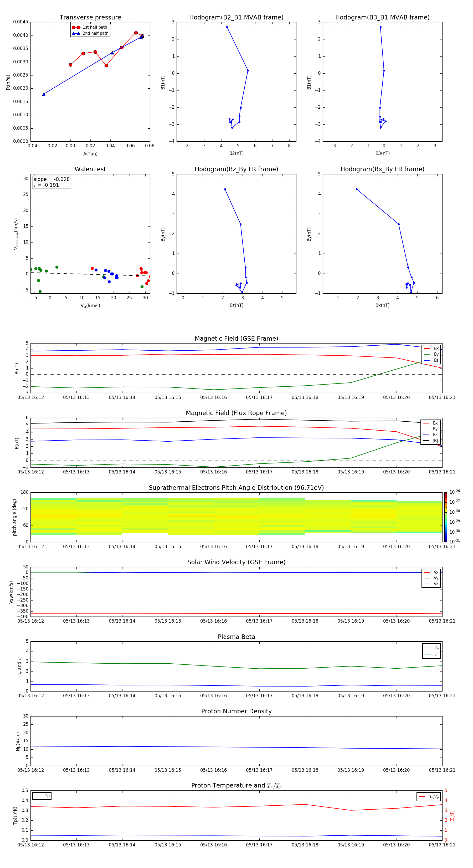473x868 pixels.
Task: Click the "Hodogram(B2_B1 MVAB frame)" title
Action: click(236, 18)
